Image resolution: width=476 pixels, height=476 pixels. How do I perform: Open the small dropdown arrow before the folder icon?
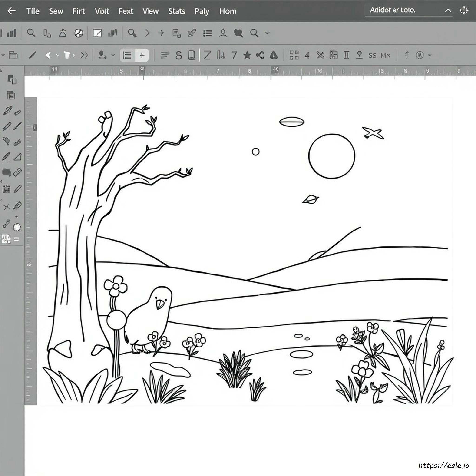pos(3,55)
